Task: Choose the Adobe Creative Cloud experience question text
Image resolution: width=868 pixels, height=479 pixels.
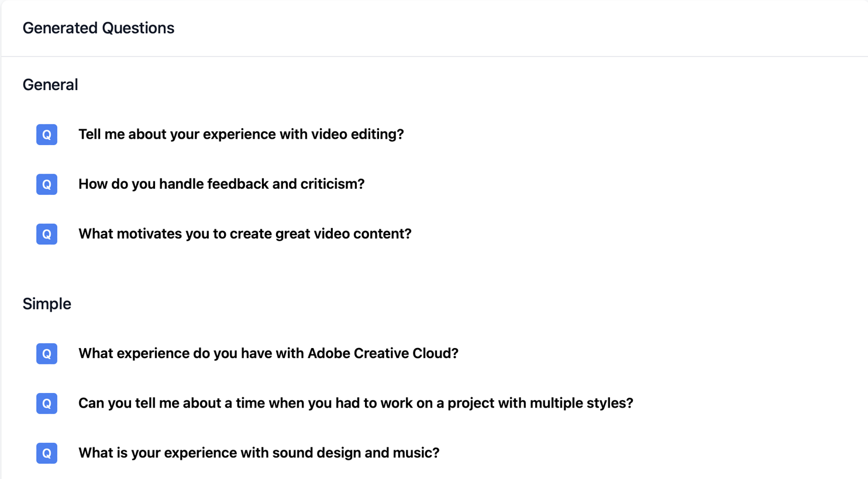Action: click(x=268, y=354)
